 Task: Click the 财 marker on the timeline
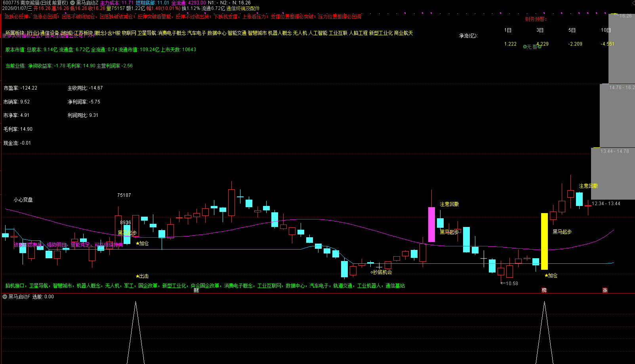tap(196, 290)
